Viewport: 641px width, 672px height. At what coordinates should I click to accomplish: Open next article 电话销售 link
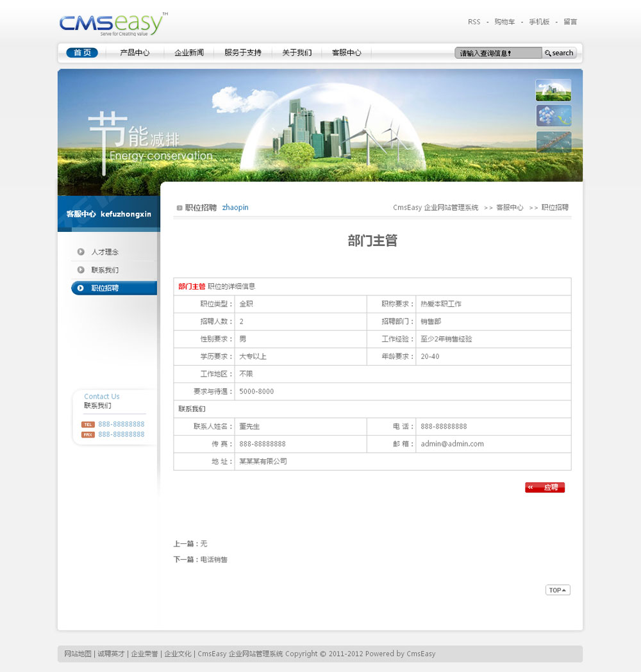214,559
